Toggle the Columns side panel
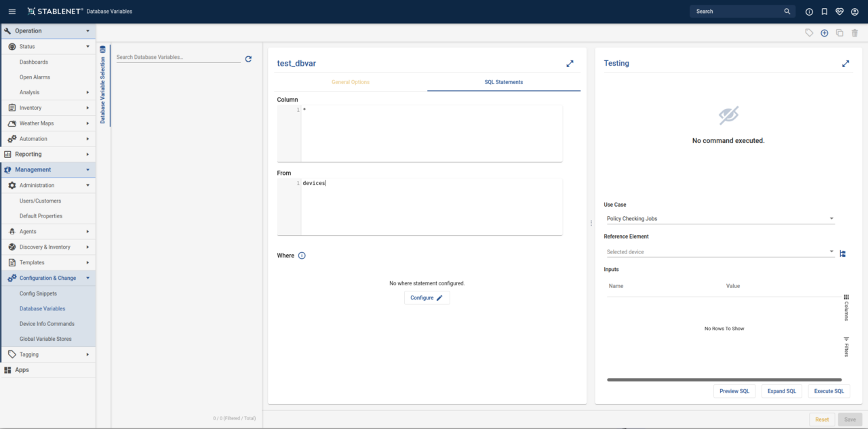This screenshot has height=429, width=868. (x=846, y=307)
